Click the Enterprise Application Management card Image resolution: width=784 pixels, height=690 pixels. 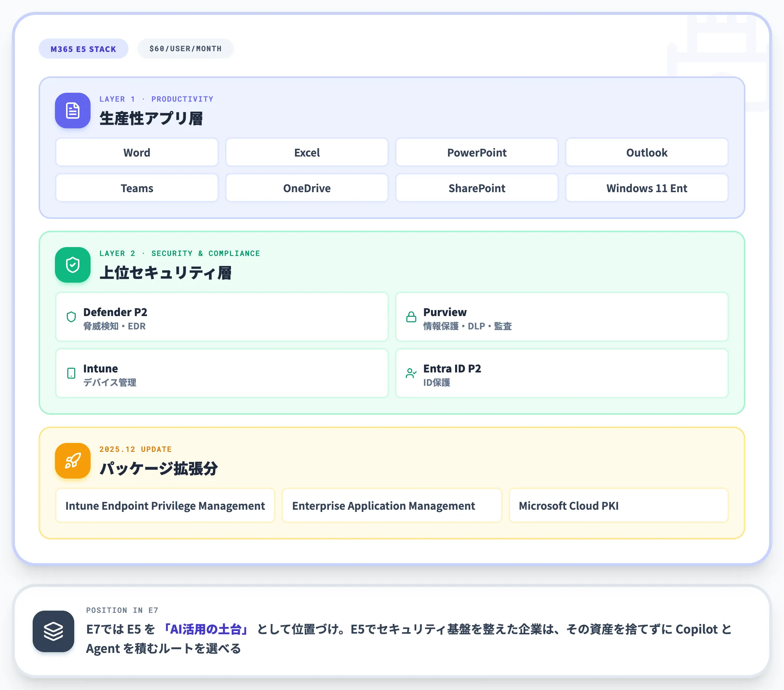point(392,506)
